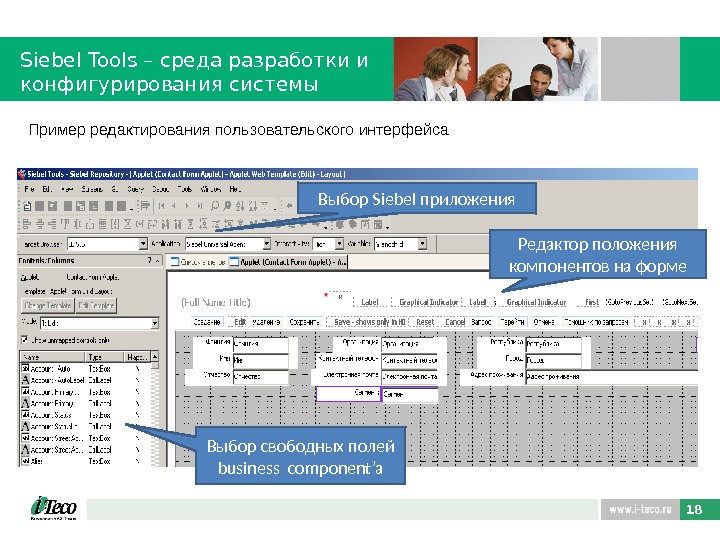Viewport: 720px width, 540px height.
Task: Open the File menu
Action: point(29,189)
